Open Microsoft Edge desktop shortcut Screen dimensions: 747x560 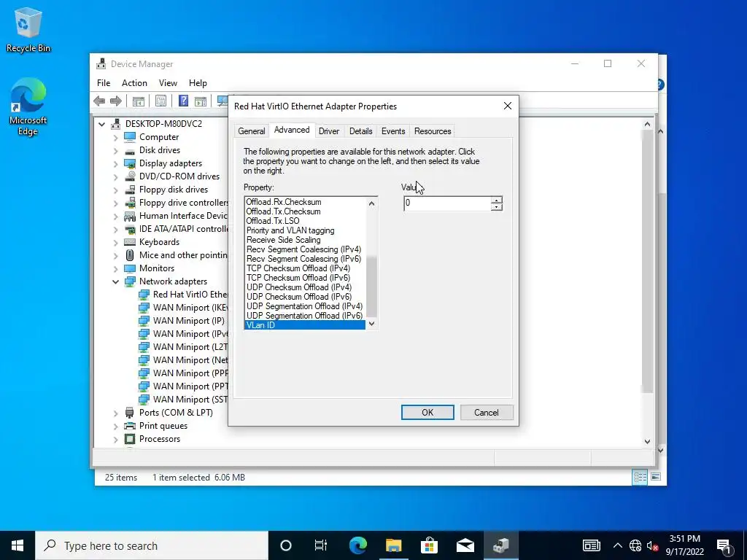pos(28,106)
